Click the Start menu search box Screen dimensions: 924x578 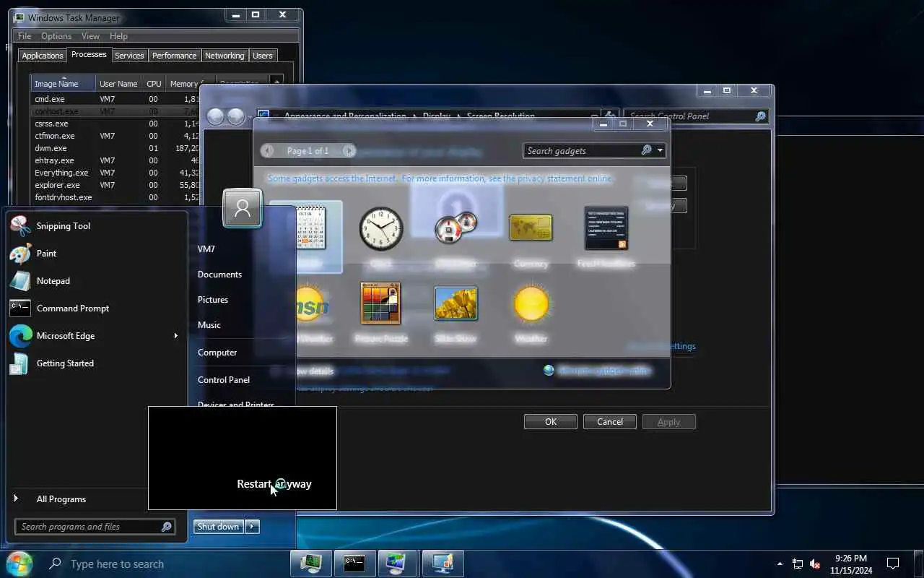(95, 527)
